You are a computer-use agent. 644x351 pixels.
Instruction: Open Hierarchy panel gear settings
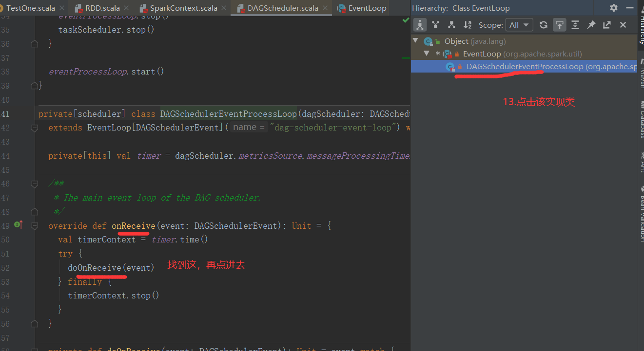point(614,8)
